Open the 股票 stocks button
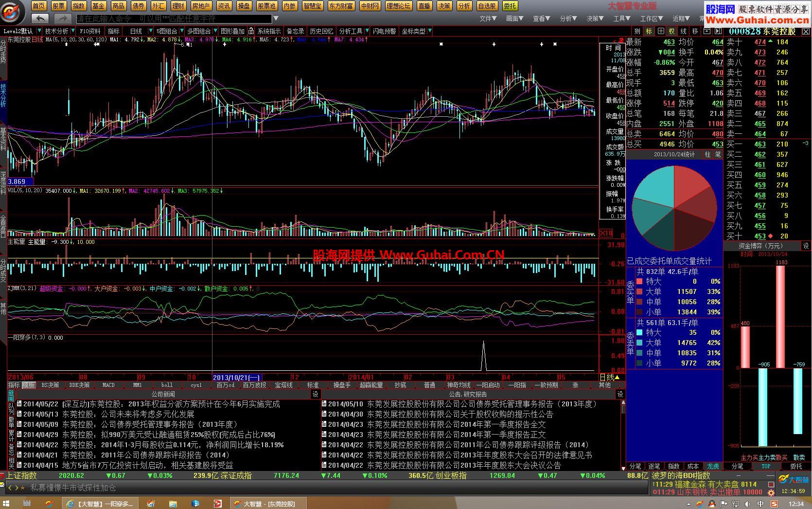The height and width of the screenshot is (509, 812). tap(59, 6)
